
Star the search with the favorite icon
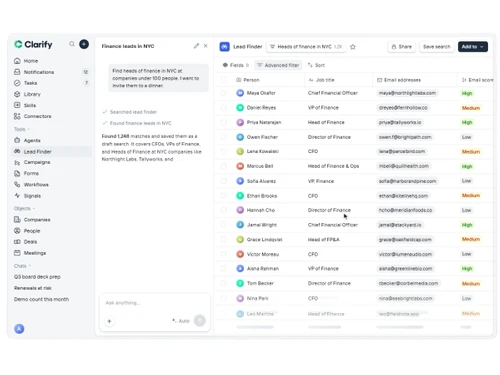353,47
